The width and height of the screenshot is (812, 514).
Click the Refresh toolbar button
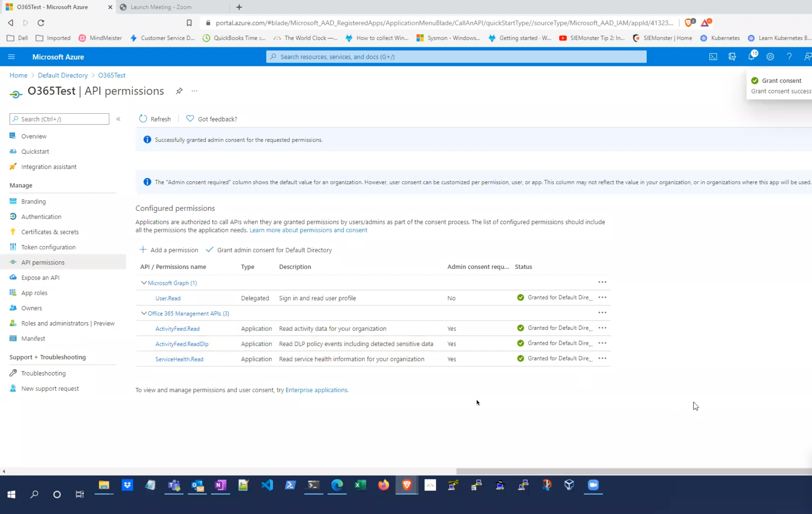pos(155,119)
